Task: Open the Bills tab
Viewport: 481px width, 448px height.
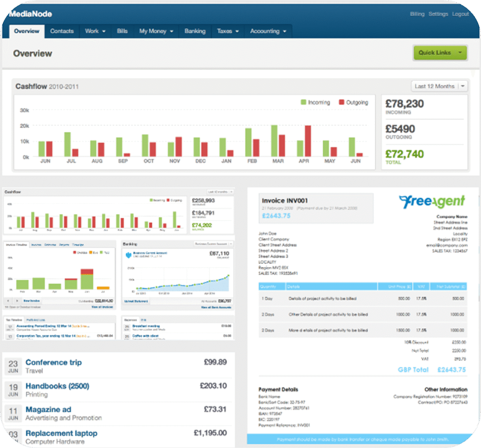Action: click(x=122, y=31)
